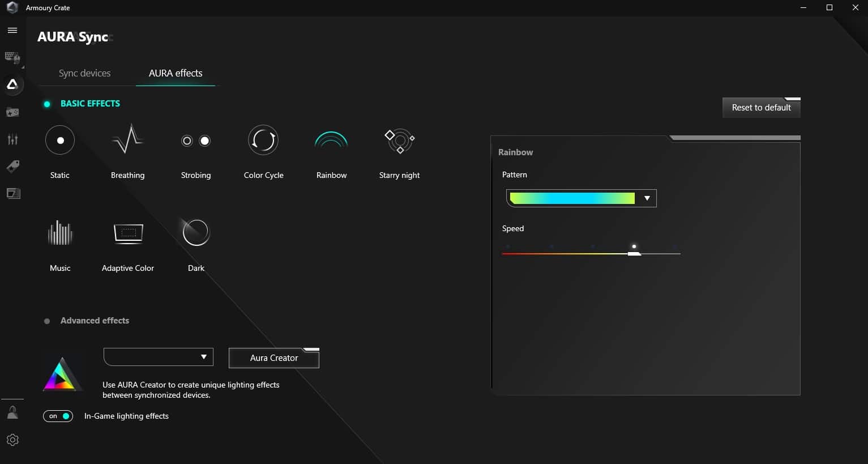The height and width of the screenshot is (464, 868).
Task: Minimize the Armoury Crate window
Action: point(803,7)
